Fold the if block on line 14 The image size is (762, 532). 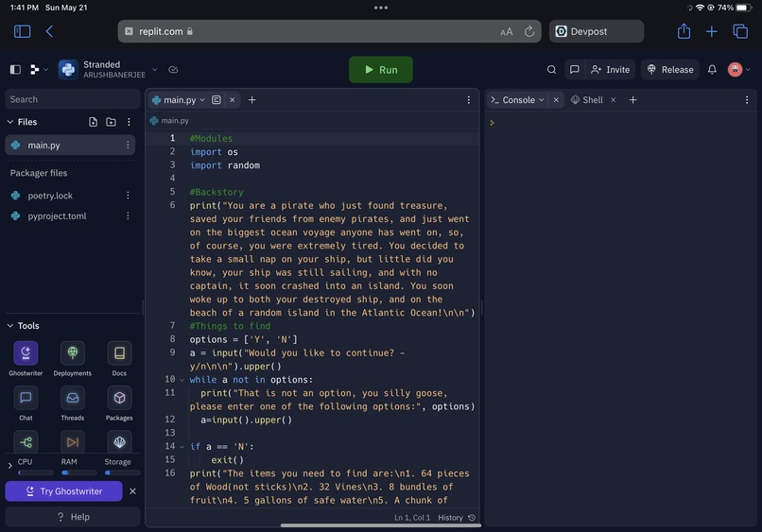[x=182, y=447]
